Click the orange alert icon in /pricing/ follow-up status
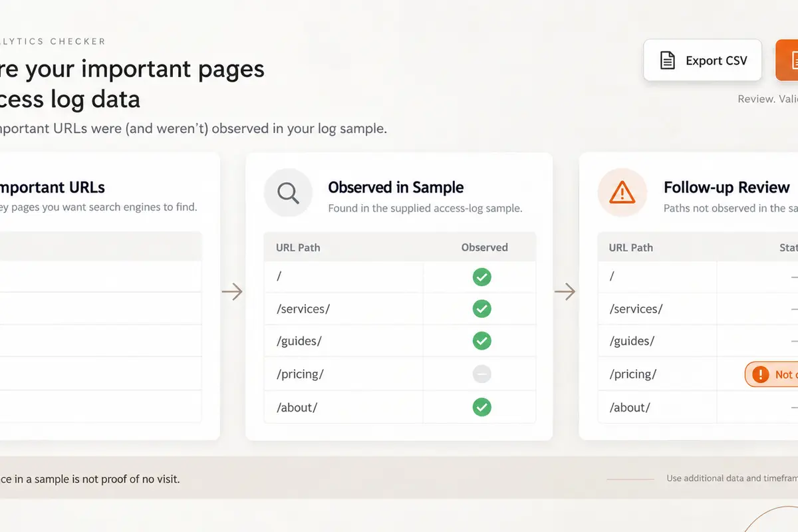The height and width of the screenshot is (532, 798). coord(759,374)
